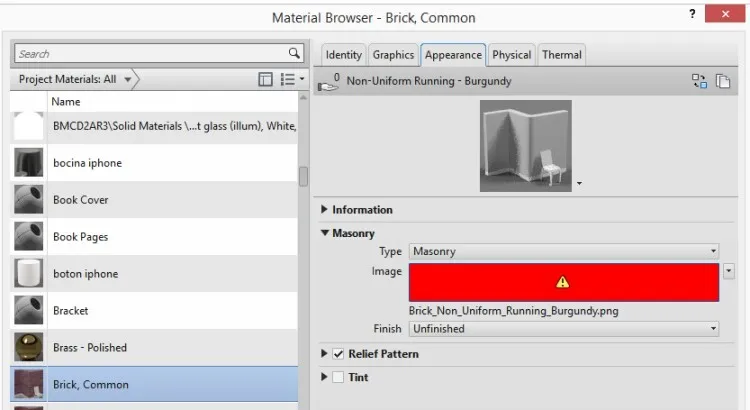Open the list view options icon
The width and height of the screenshot is (750, 410).
tap(291, 79)
